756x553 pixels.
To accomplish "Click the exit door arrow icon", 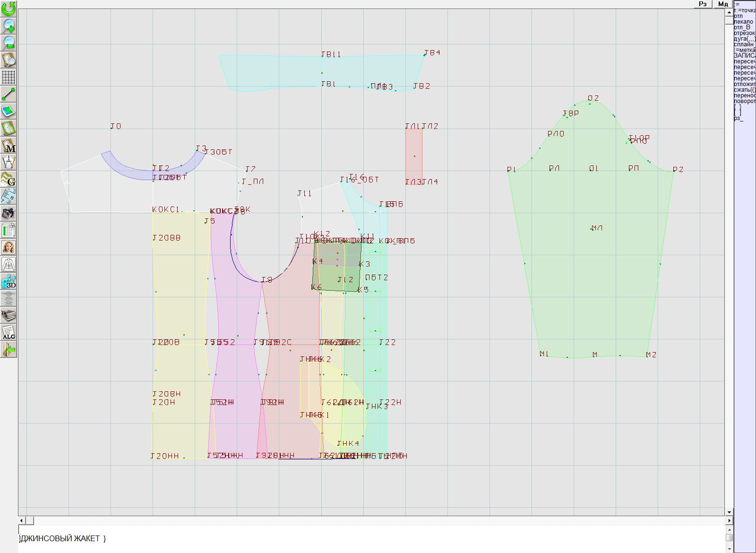I will (9, 349).
